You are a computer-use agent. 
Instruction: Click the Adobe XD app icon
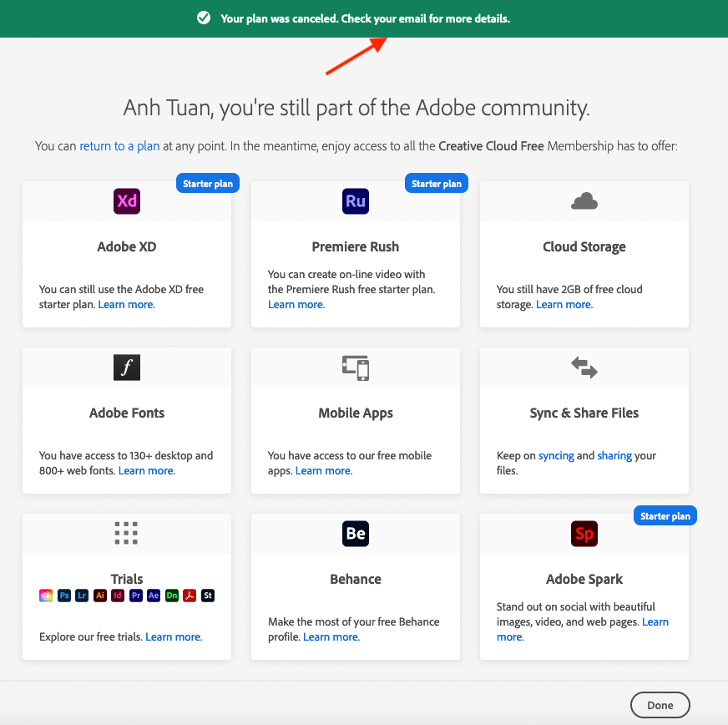[x=127, y=201]
